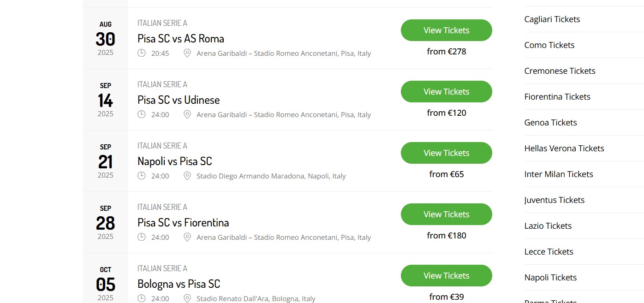Image resolution: width=644 pixels, height=303 pixels.
Task: Go to Inter Milan Tickets
Action: [x=559, y=174]
